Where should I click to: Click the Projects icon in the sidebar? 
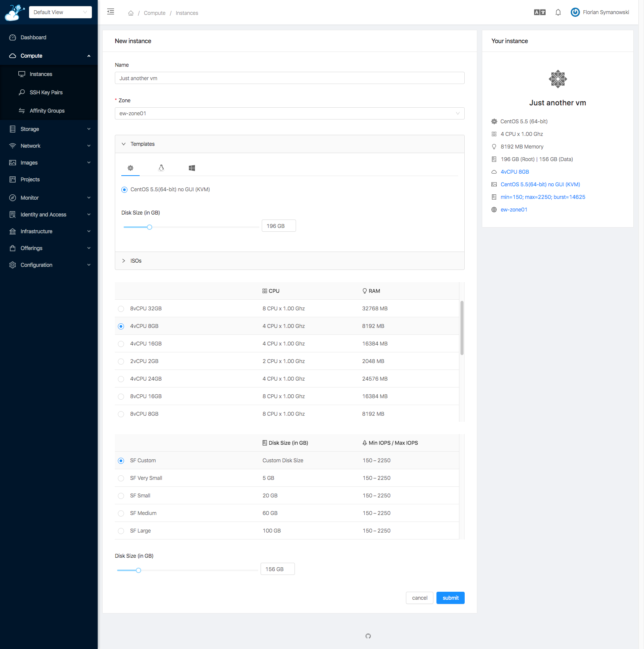click(13, 179)
